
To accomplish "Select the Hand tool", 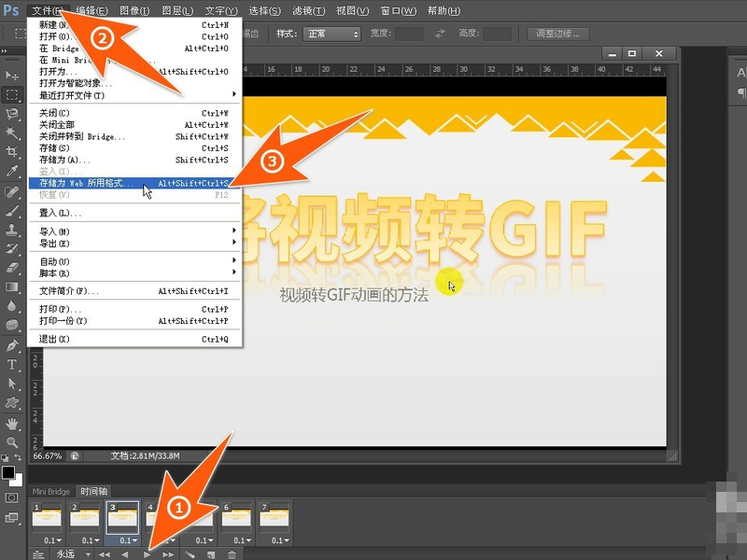I will click(12, 424).
